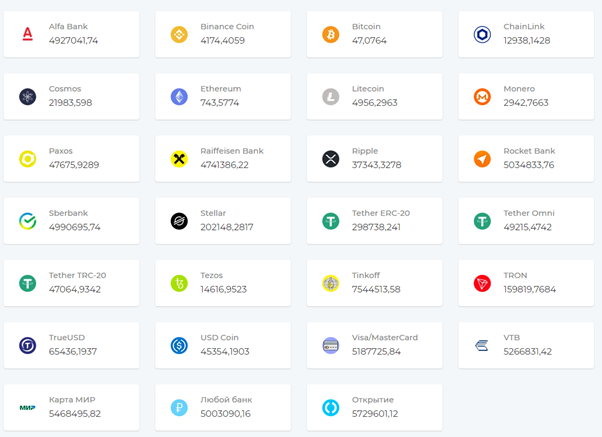Click the Tether TRC-20 icon

pyautogui.click(x=28, y=283)
